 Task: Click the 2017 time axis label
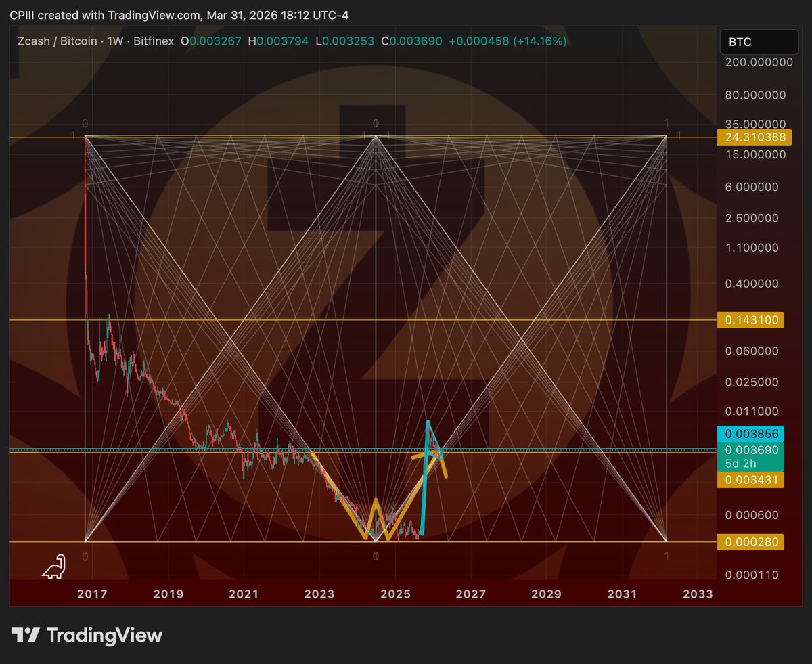93,594
